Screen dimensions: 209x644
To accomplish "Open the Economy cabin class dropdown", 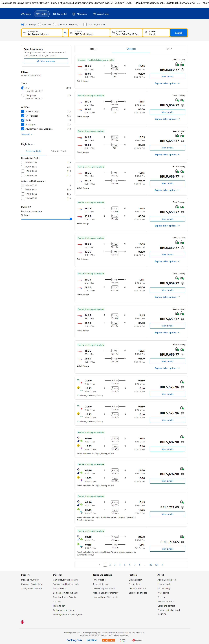I will tap(75, 24).
